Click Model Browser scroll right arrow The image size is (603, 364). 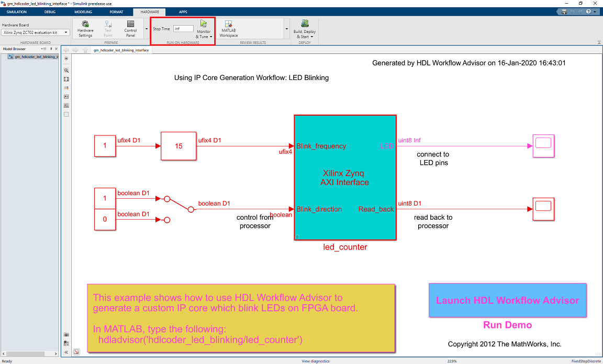tap(56, 353)
